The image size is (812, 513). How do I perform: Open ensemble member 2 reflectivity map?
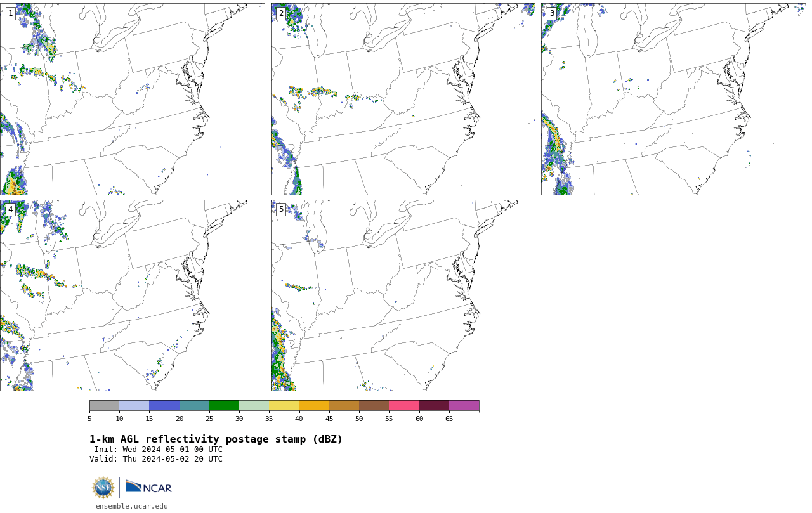click(403, 99)
